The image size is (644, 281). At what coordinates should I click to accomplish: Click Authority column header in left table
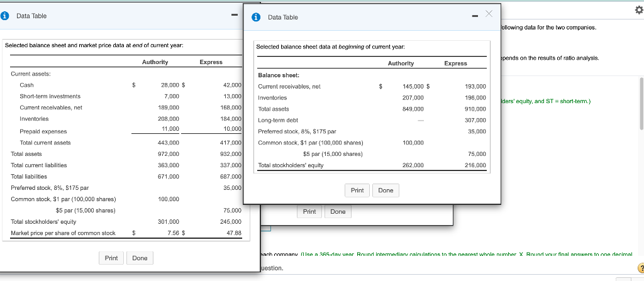pyautogui.click(x=155, y=62)
